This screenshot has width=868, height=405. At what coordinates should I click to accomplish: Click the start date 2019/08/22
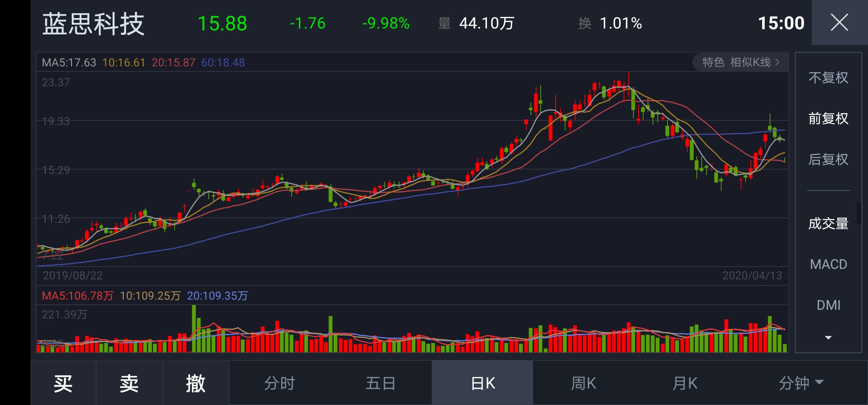[x=72, y=276]
